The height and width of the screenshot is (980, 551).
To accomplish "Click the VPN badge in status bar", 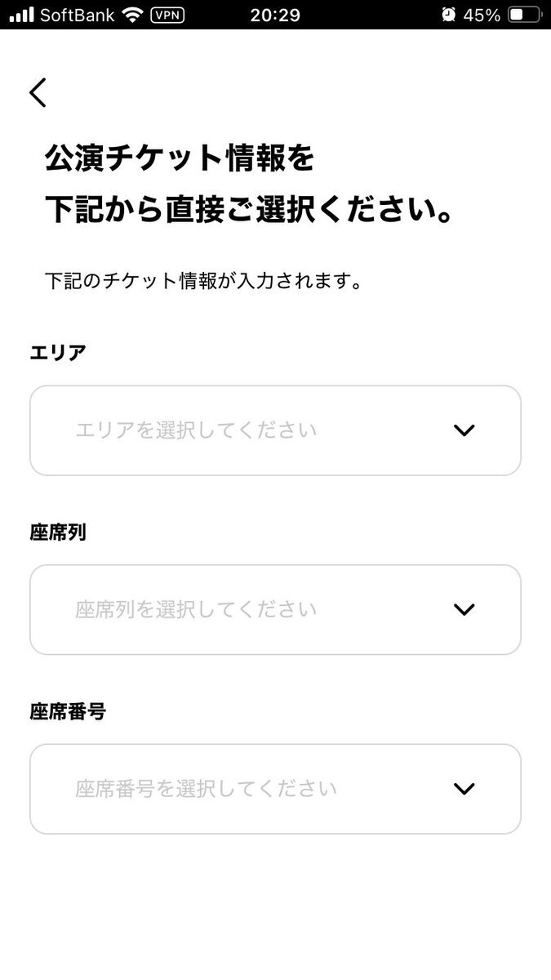I will click(167, 15).
